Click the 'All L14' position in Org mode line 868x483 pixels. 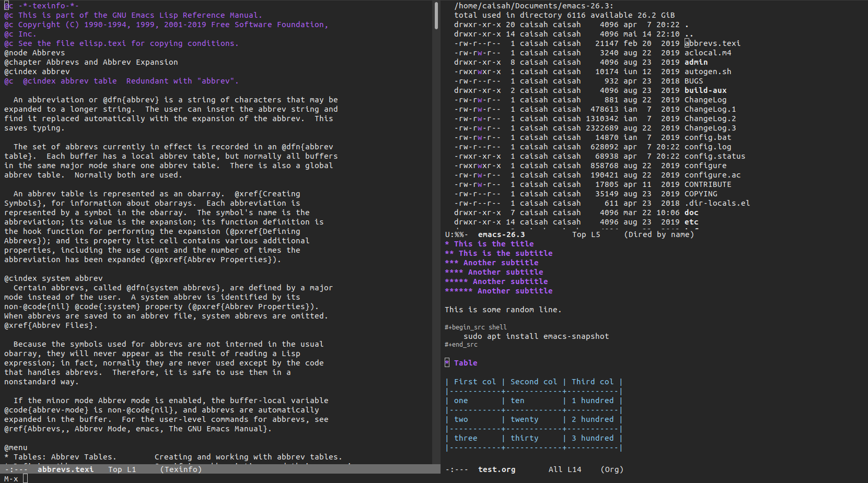[564, 469]
